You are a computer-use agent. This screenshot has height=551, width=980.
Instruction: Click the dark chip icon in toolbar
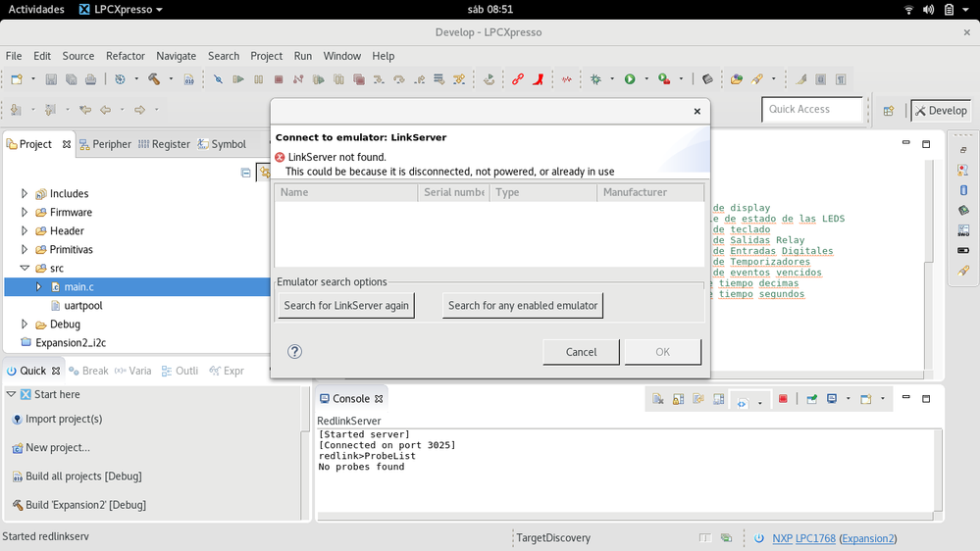[707, 79]
